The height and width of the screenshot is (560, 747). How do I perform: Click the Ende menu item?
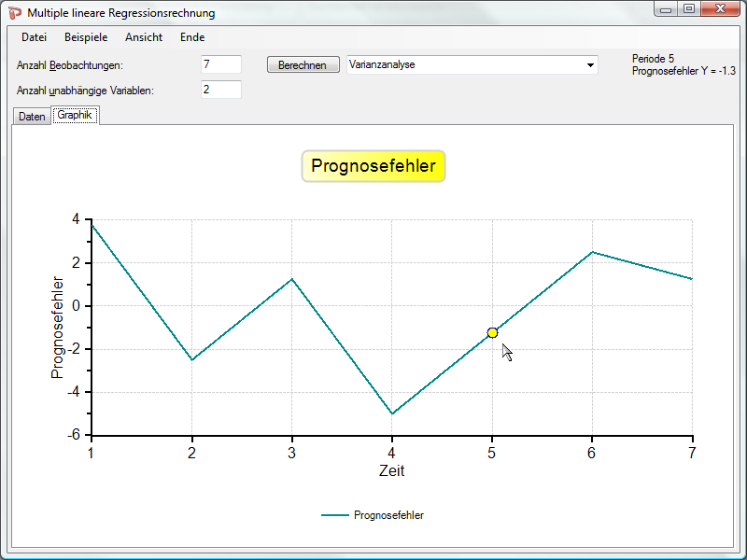(192, 37)
